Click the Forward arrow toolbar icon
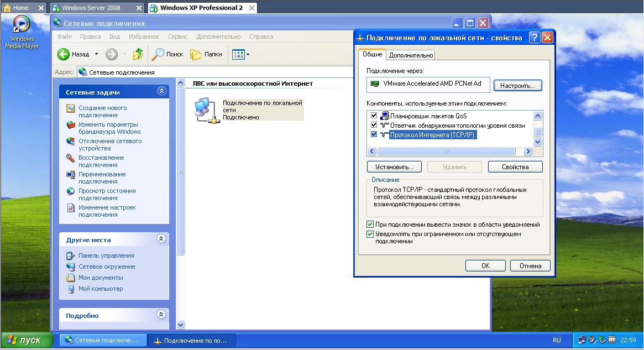 click(x=111, y=54)
